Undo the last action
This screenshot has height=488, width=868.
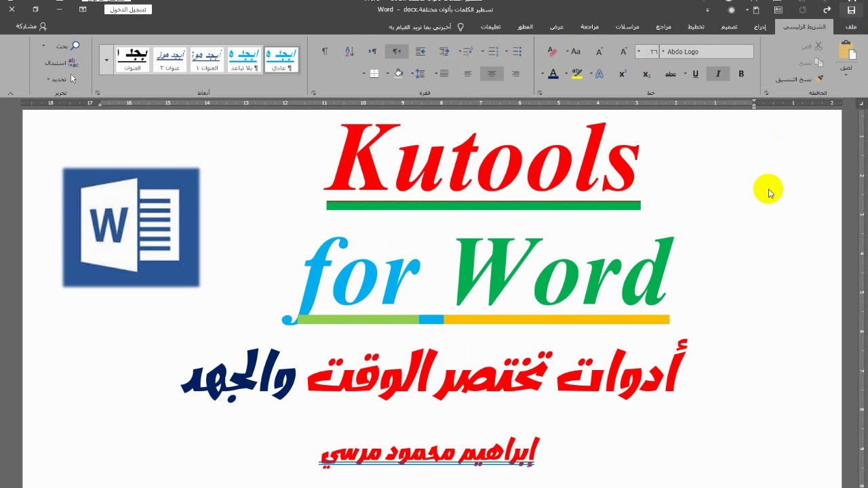827,10
